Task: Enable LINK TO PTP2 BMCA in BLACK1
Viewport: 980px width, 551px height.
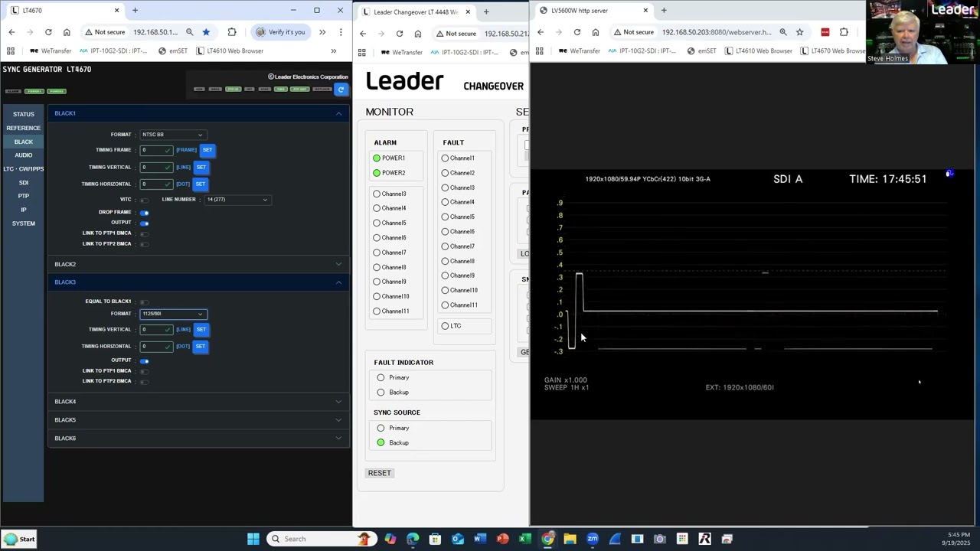Action: coord(144,244)
